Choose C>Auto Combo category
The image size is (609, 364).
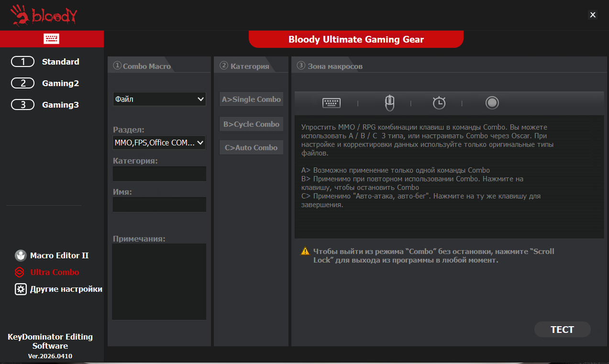(x=251, y=147)
